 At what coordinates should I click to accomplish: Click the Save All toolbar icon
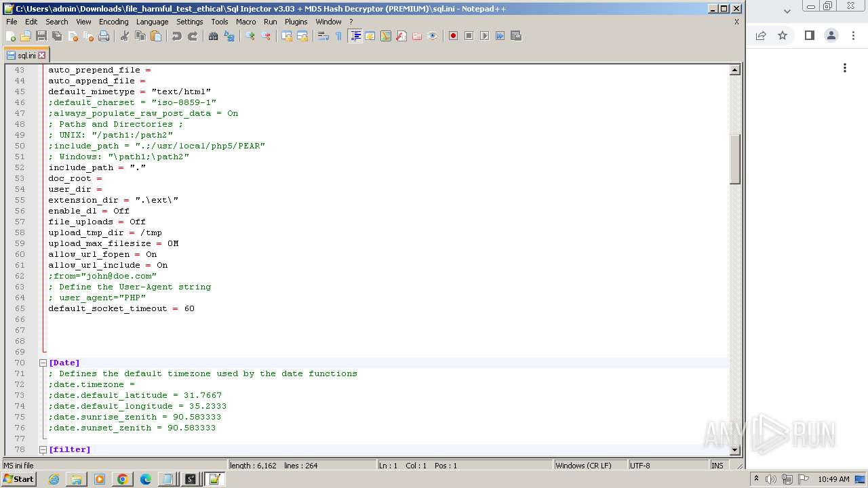point(57,36)
